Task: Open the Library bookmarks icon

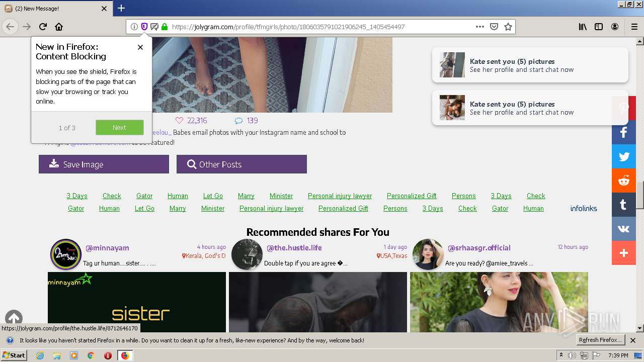Action: [583, 27]
